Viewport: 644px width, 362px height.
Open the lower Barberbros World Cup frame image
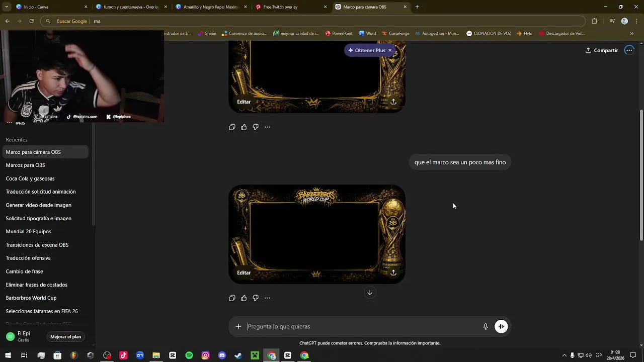click(x=317, y=234)
